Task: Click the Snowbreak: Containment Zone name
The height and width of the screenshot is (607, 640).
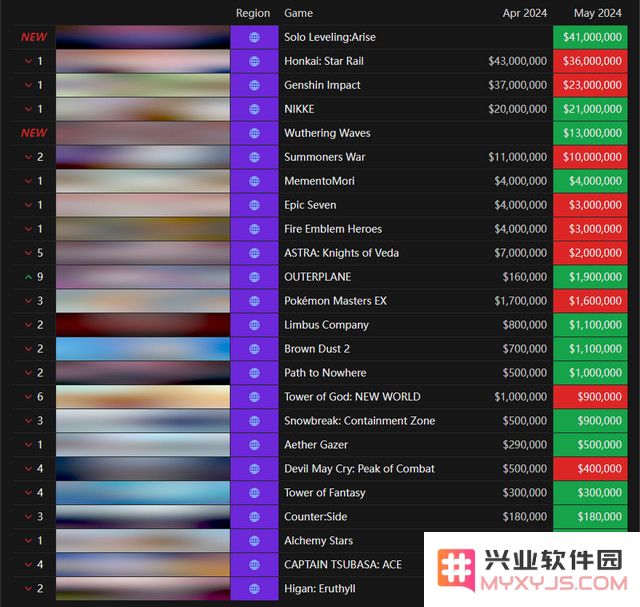Action: point(360,421)
